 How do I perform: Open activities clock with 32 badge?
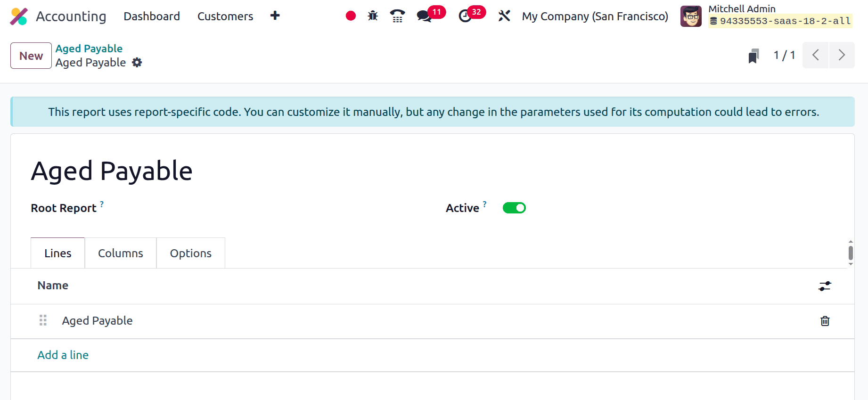point(472,15)
